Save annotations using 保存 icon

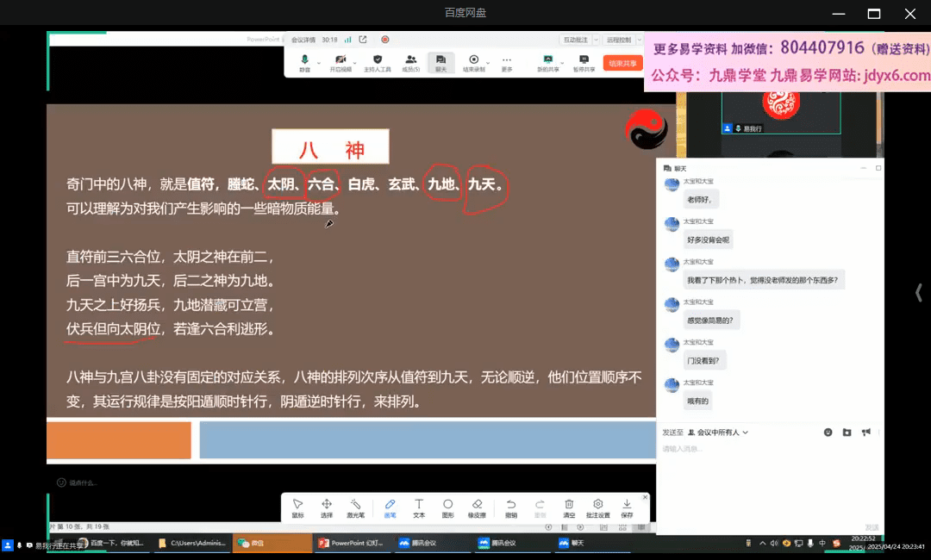[x=627, y=507]
